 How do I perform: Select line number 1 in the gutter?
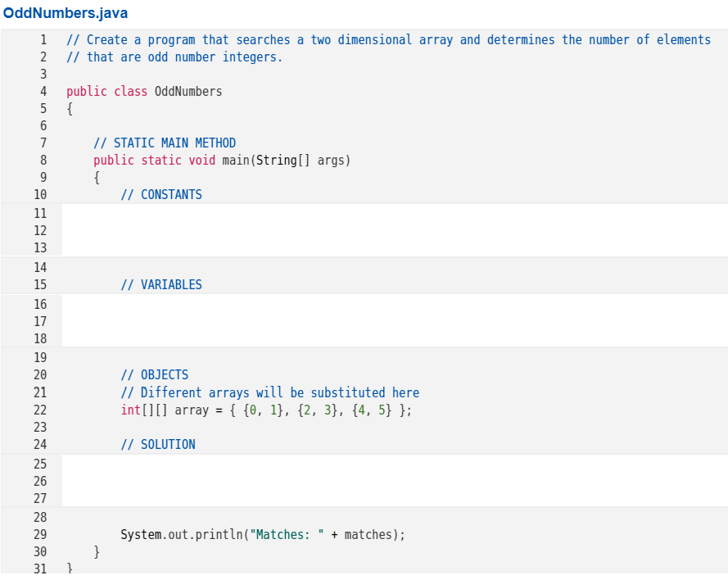pyautogui.click(x=43, y=39)
